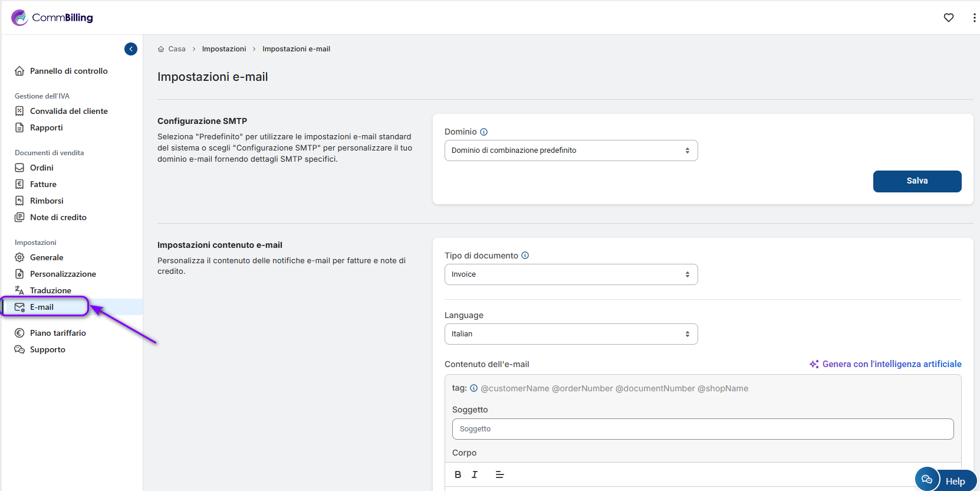Navigate to Impostazioni in the breadcrumb
The height and width of the screenshot is (491, 980).
tap(224, 49)
